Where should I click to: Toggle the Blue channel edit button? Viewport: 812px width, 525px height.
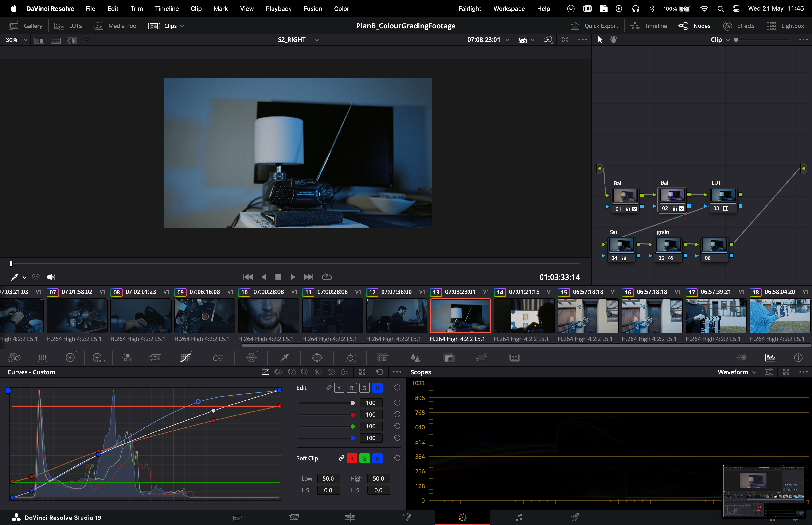[377, 388]
